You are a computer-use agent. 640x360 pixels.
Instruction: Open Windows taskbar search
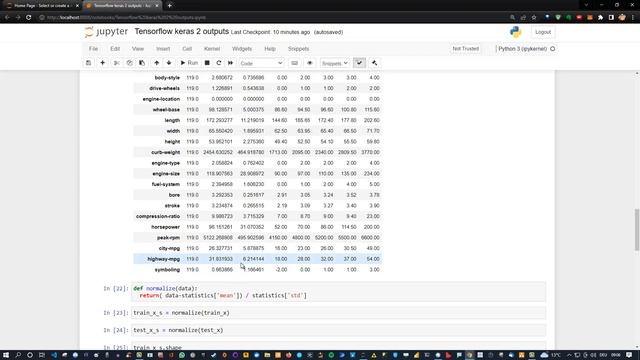pyautogui.click(x=18, y=355)
